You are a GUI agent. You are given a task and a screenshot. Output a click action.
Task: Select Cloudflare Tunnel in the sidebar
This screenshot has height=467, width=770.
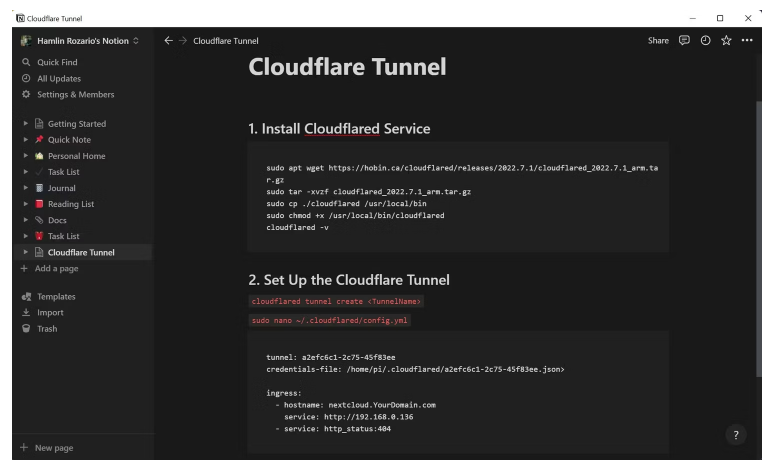click(82, 252)
